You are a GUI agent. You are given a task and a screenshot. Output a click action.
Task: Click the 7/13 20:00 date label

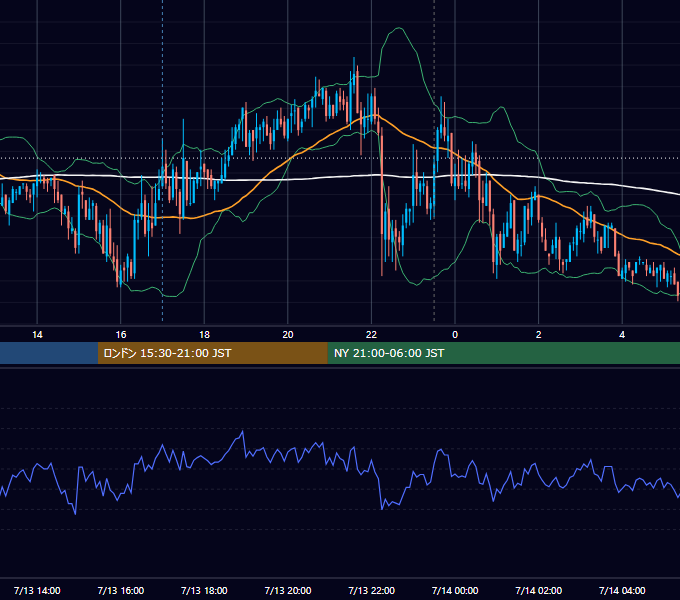(288, 590)
